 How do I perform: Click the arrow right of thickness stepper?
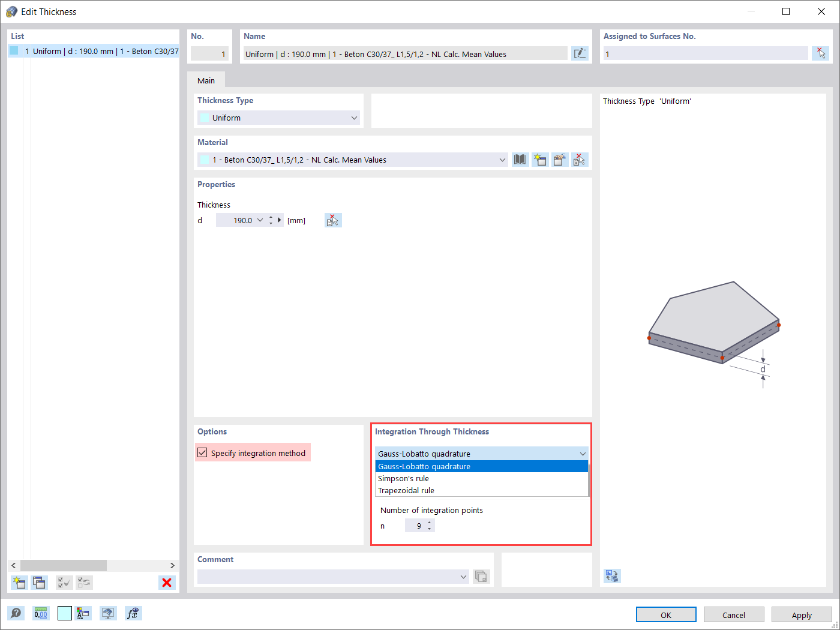(280, 220)
